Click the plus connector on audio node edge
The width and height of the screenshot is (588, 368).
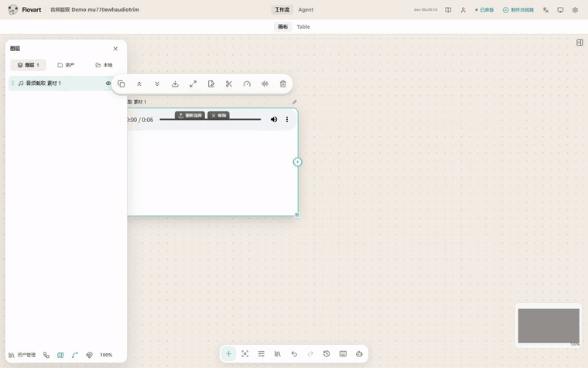pos(297,162)
